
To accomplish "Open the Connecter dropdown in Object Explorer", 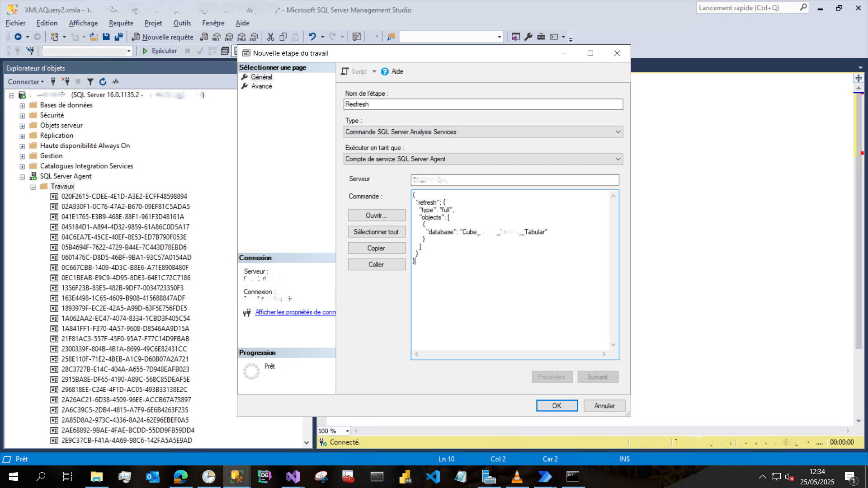I will (x=26, y=82).
